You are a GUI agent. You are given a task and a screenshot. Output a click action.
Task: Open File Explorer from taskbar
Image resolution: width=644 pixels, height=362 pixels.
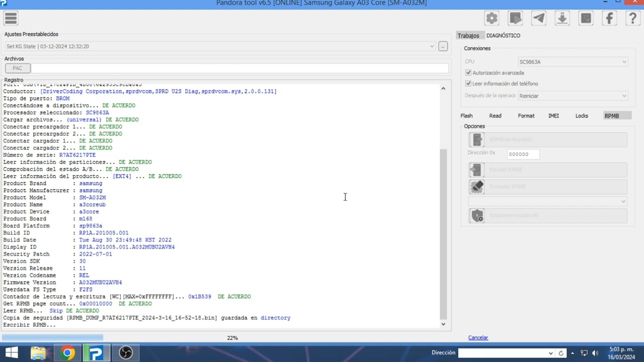38,353
